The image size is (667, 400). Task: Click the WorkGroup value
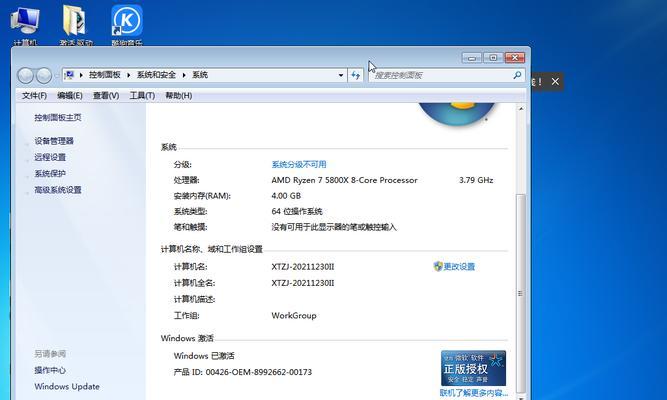(294, 316)
